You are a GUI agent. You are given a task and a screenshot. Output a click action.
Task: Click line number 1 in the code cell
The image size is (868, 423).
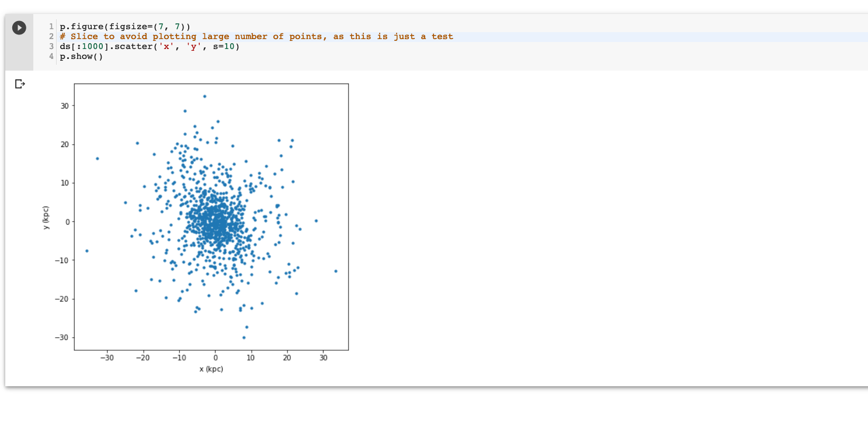pyautogui.click(x=50, y=26)
